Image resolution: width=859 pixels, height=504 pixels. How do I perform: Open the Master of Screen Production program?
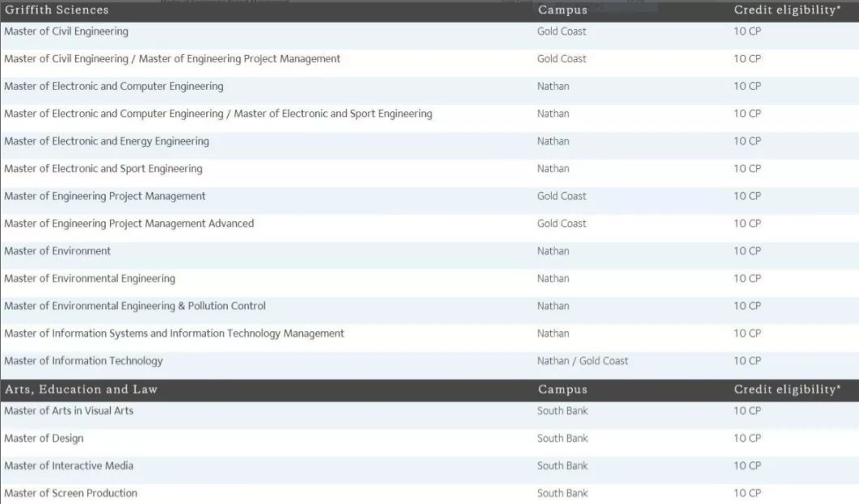tap(71, 493)
